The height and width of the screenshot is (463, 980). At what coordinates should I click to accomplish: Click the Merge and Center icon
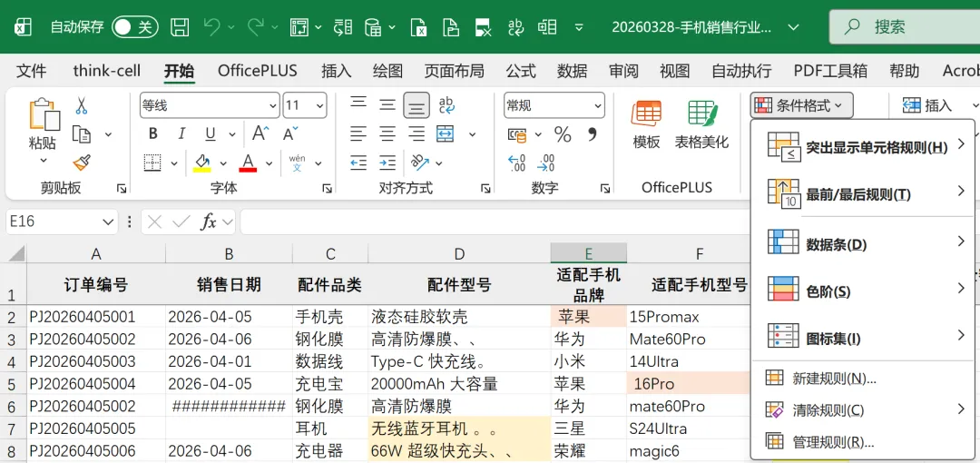pyautogui.click(x=445, y=133)
